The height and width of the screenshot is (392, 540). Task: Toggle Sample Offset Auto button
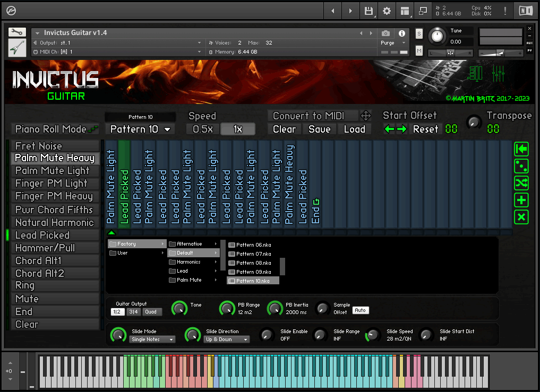pos(360,310)
